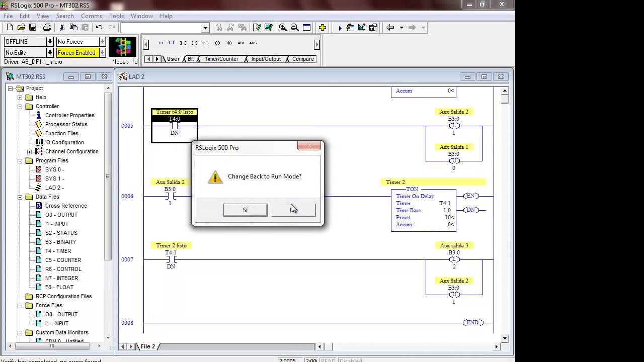Click the yellow plus toolbar icon
This screenshot has width=644, height=362.
[323, 28]
